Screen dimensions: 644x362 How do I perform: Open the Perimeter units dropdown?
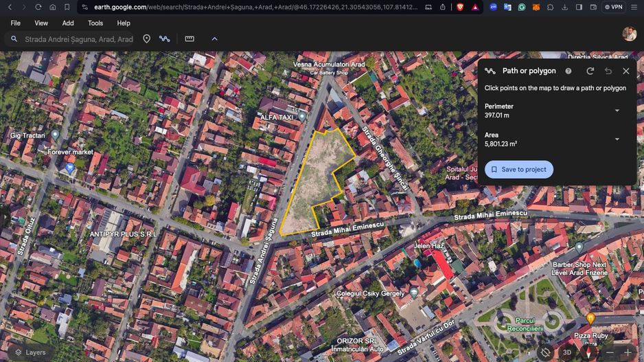pyautogui.click(x=617, y=111)
